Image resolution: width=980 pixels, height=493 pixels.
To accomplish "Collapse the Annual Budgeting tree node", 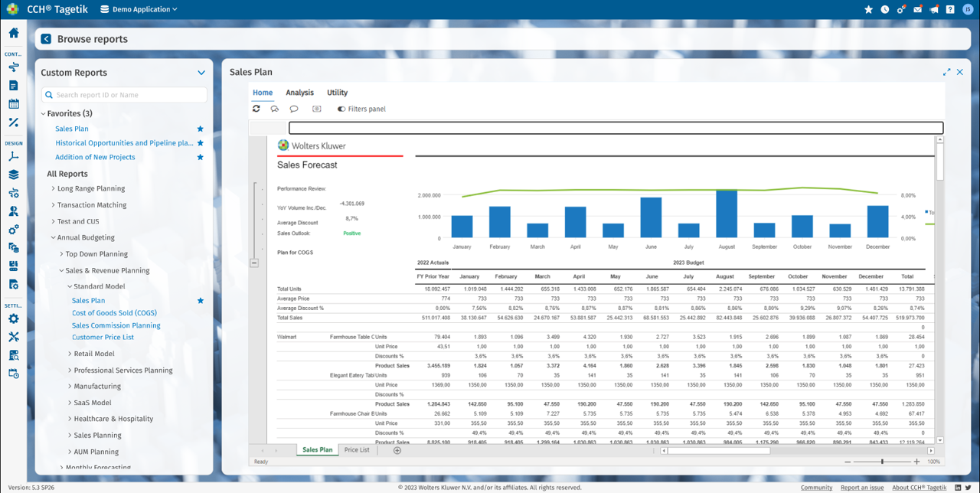I will [x=53, y=237].
